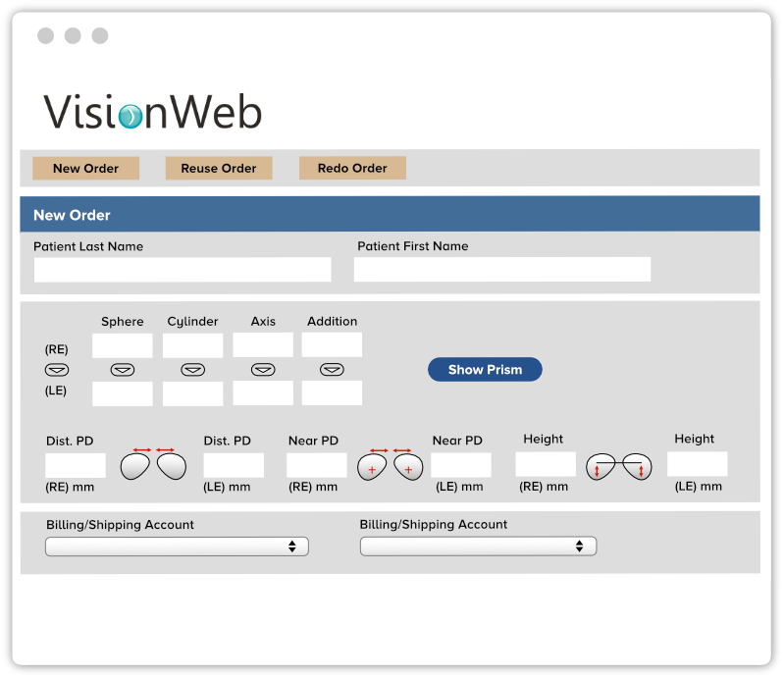Screen dimensions: 784x678
Task: Click the copy-down icon under Cylinder
Action: (193, 370)
